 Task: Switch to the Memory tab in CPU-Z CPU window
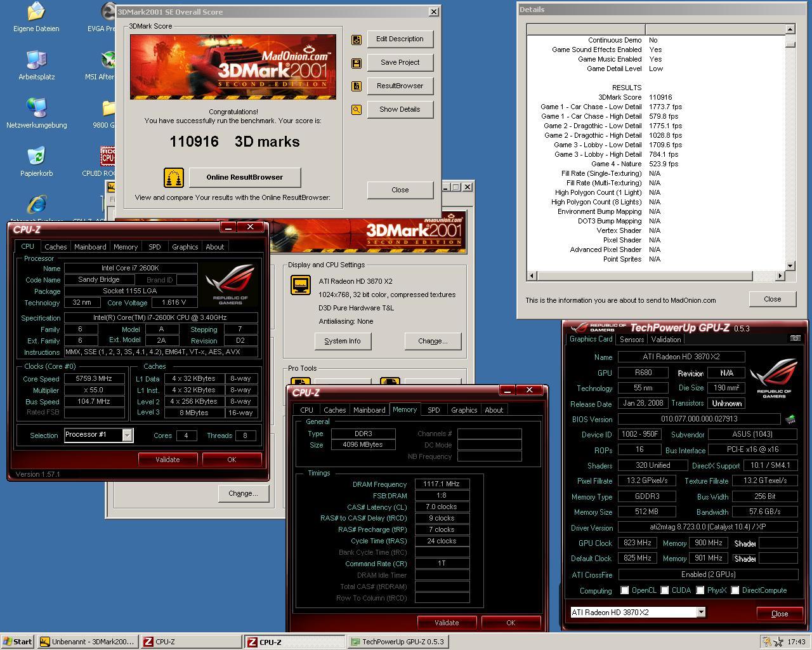pos(126,247)
